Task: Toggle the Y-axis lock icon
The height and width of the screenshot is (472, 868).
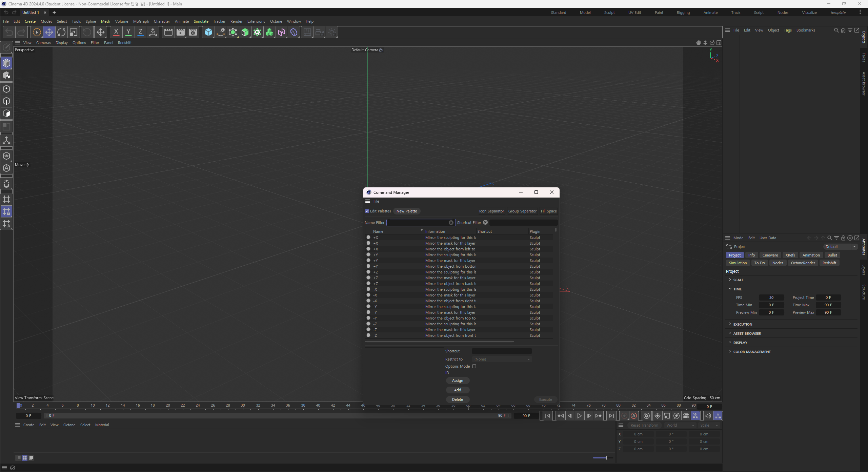Action: coord(128,32)
